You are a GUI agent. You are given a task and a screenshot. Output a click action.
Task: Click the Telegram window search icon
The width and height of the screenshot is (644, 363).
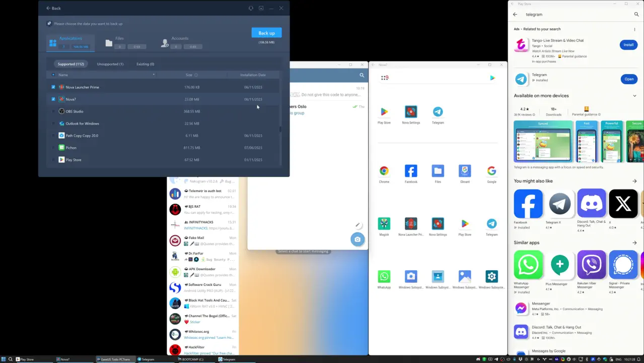(362, 75)
